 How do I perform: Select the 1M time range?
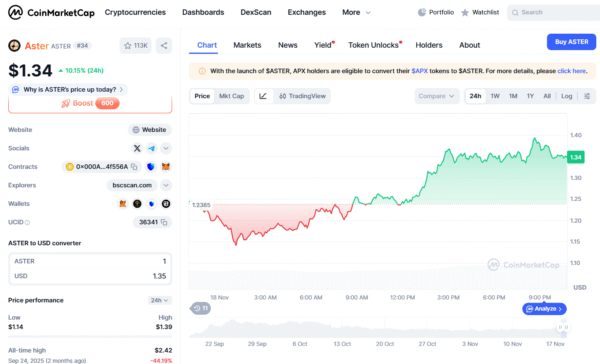pos(513,96)
